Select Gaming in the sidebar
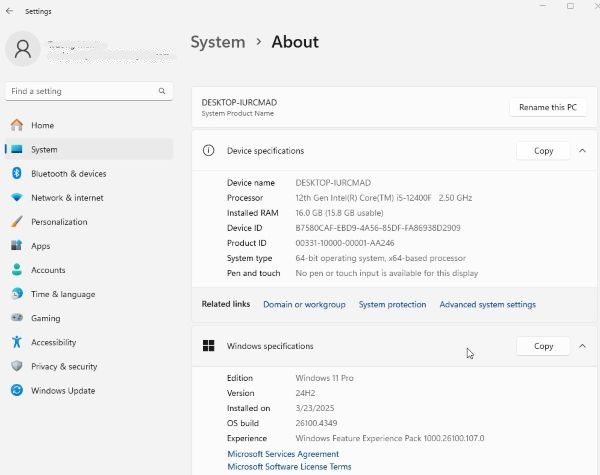The width and height of the screenshot is (600, 475). point(89,318)
